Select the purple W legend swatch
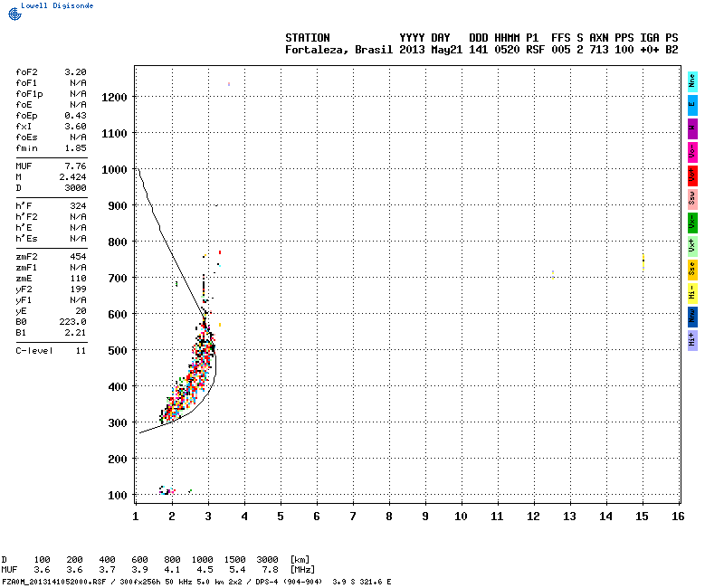Screen dimensions: 724x588 (692, 128)
